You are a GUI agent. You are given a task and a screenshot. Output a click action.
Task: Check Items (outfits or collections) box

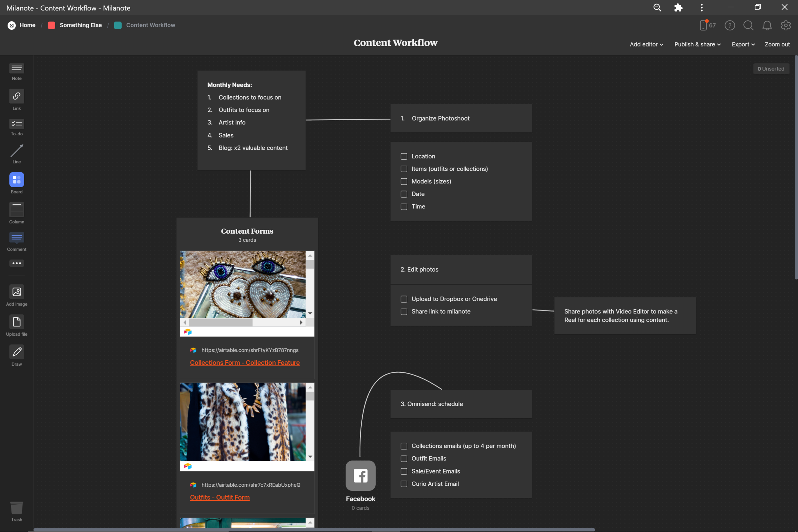tap(404, 169)
